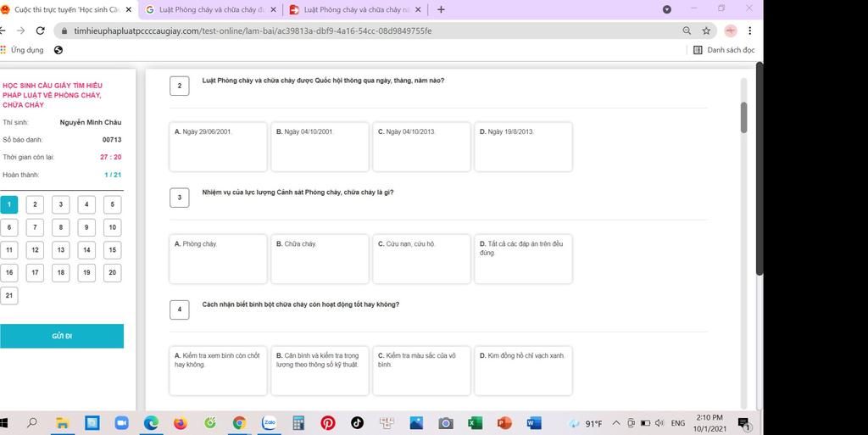Click candidate name Nguyễn Minh Châu
The height and width of the screenshot is (435, 868).
(91, 122)
